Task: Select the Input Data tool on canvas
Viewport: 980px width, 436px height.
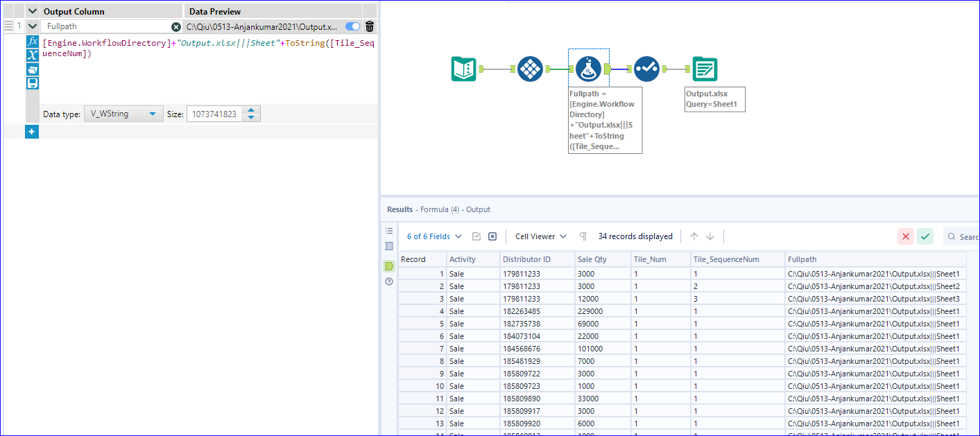Action: 463,69
